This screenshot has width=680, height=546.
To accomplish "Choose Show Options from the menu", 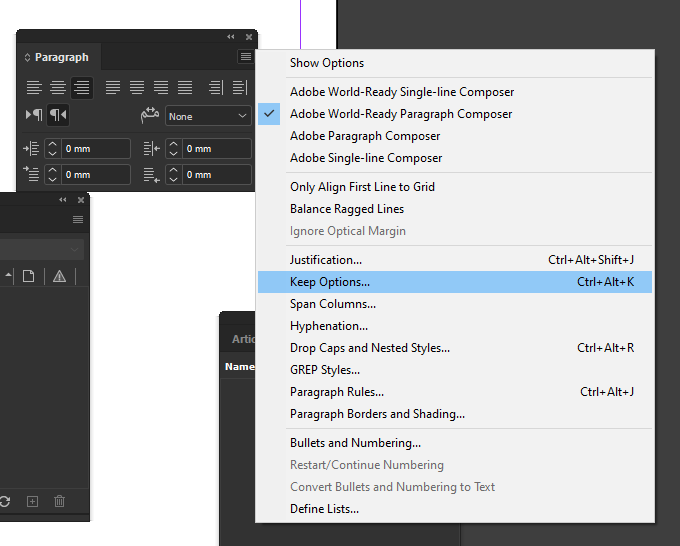I will coord(455,63).
